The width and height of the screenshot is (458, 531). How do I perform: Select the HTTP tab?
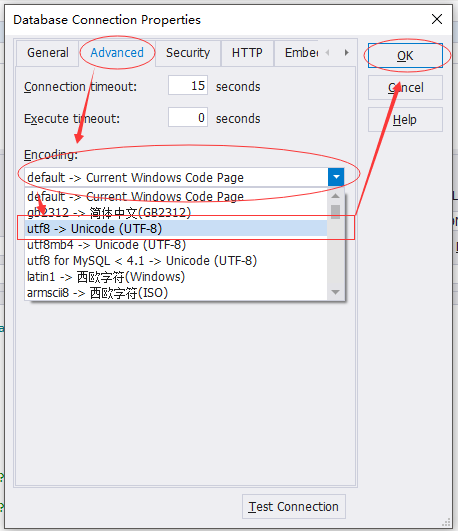point(247,53)
